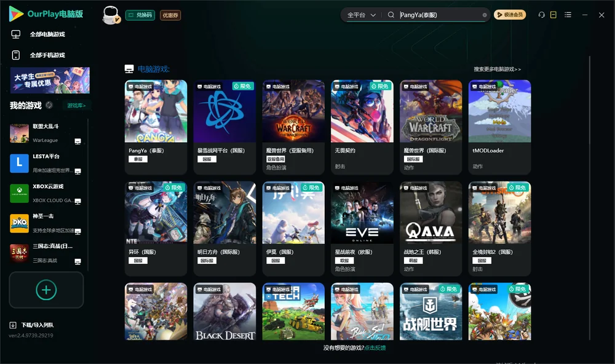Clear the search box text
Viewport: 615px width, 364px height.
coord(485,15)
